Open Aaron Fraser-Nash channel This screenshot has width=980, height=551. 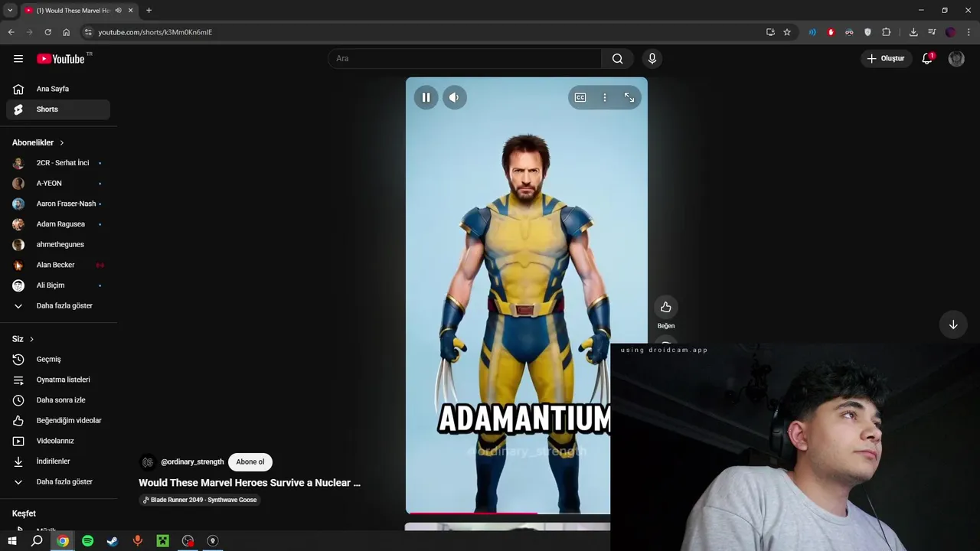click(58, 204)
